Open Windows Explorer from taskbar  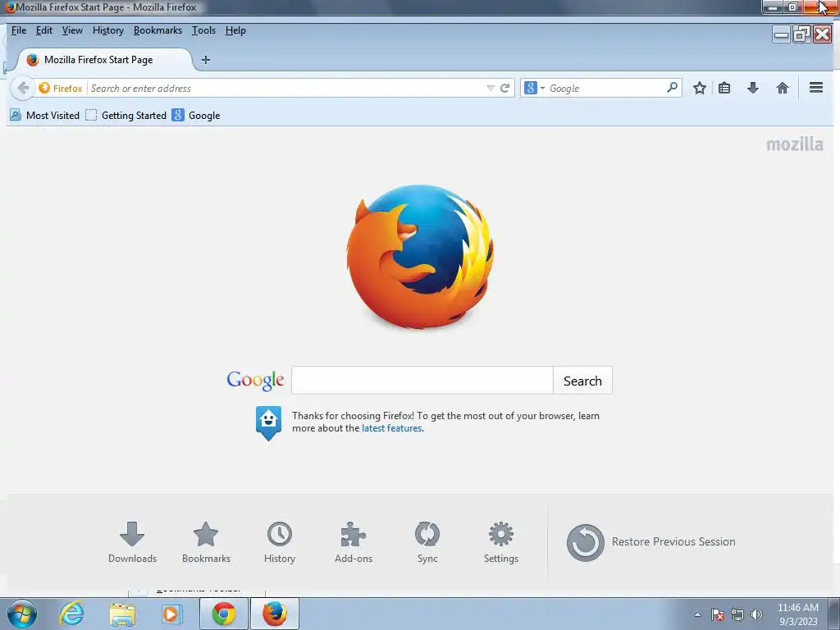[122, 614]
